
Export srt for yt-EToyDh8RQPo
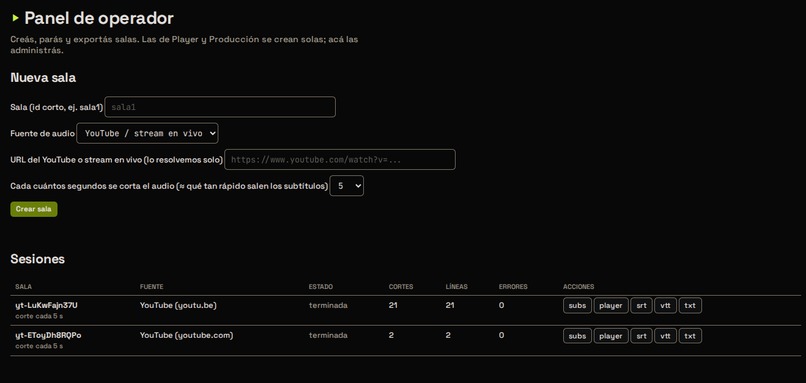641,336
